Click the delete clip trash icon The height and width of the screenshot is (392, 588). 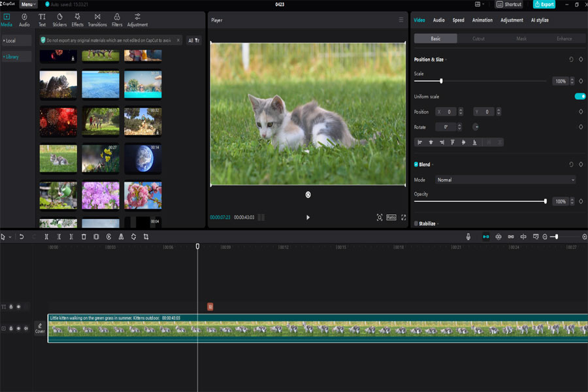pyautogui.click(x=84, y=237)
